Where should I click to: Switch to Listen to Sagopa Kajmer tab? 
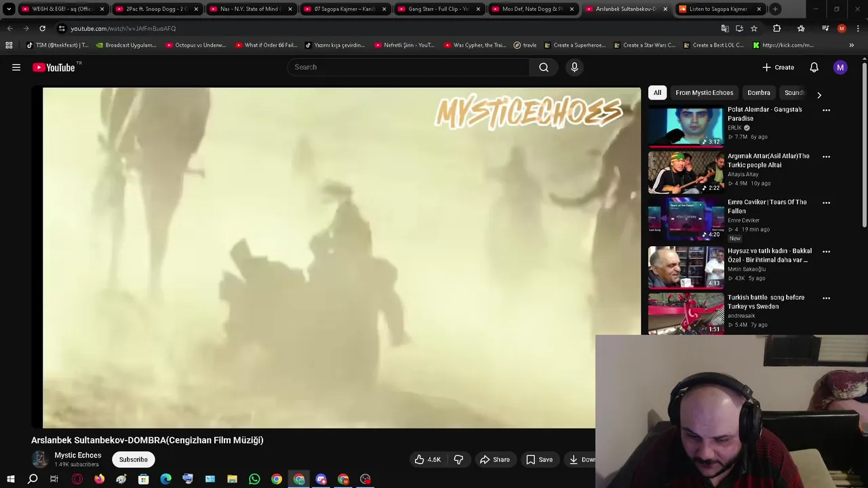tap(718, 9)
